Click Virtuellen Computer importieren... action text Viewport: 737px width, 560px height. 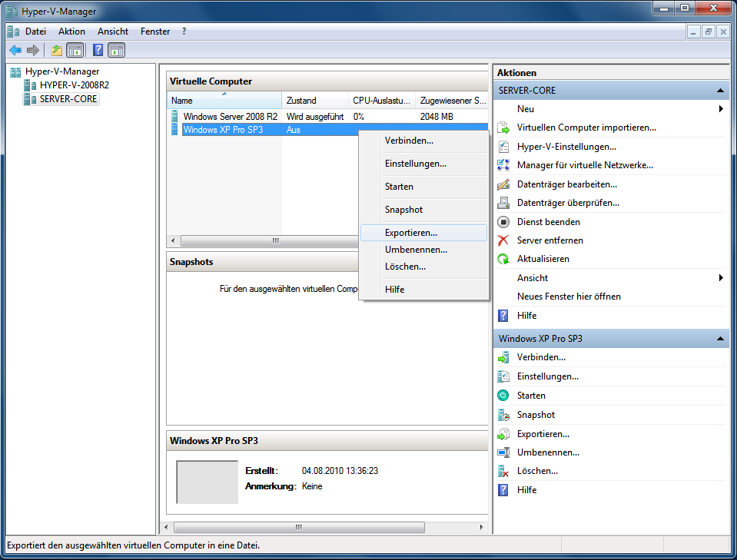tap(586, 128)
